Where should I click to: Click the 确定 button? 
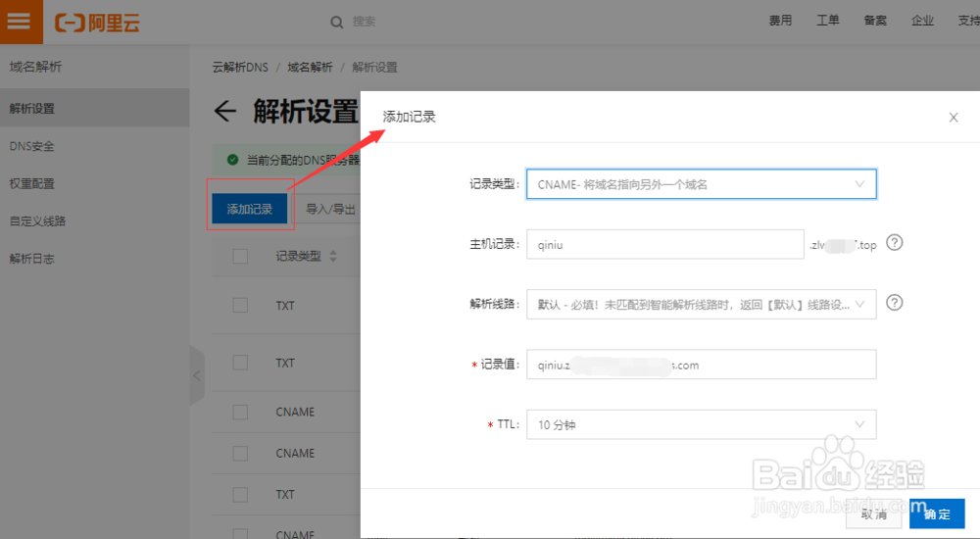[937, 514]
